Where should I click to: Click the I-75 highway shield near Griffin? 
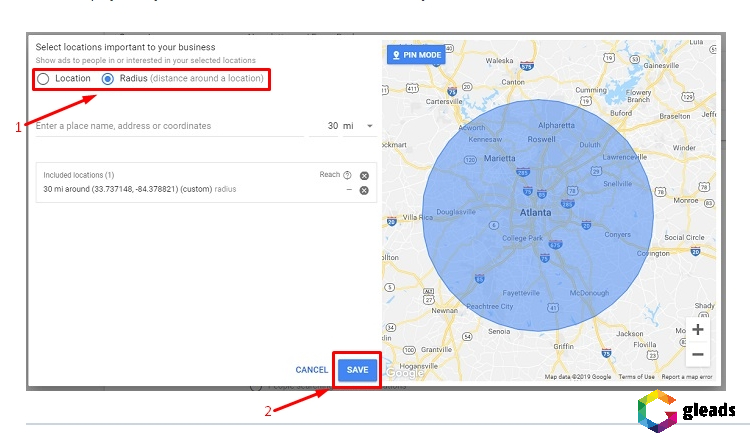pyautogui.click(x=607, y=353)
